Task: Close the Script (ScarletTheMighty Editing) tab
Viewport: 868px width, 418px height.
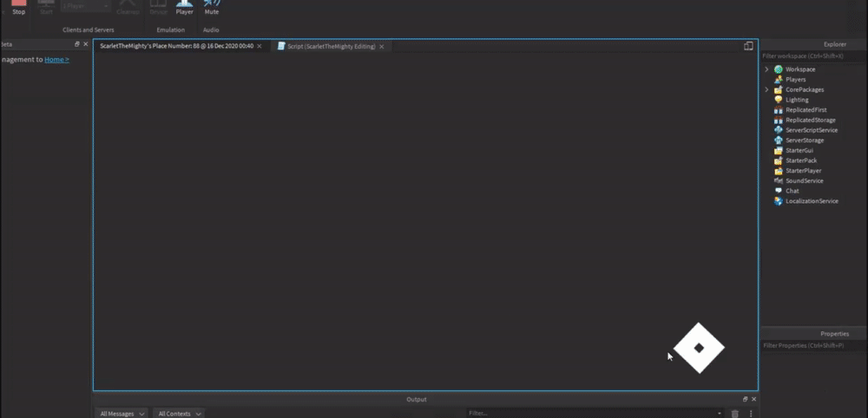Action: pos(381,47)
